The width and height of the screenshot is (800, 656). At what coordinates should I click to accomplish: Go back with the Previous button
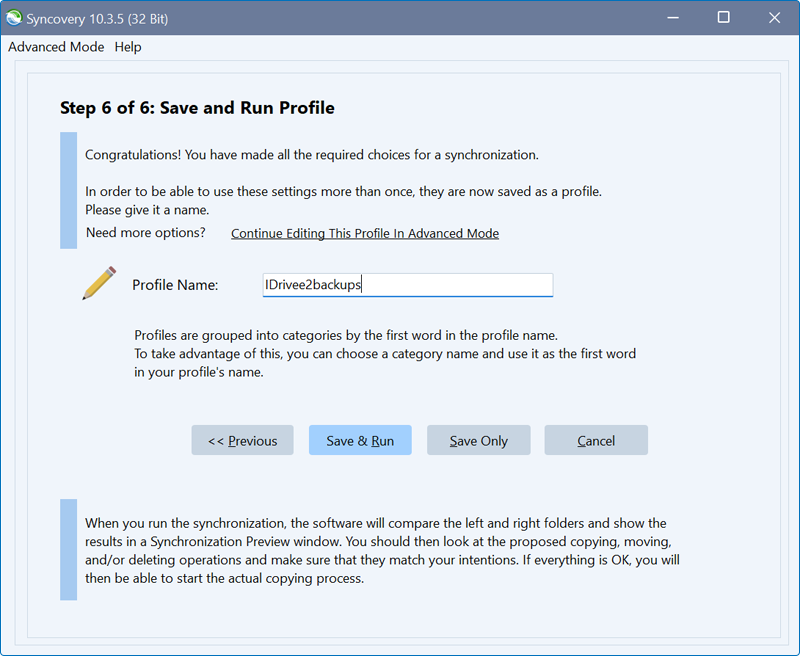click(242, 440)
